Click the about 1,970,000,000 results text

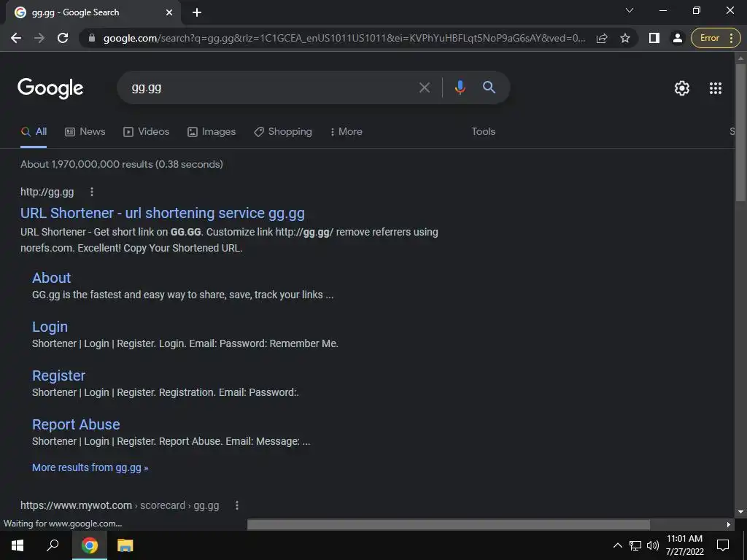(x=122, y=164)
